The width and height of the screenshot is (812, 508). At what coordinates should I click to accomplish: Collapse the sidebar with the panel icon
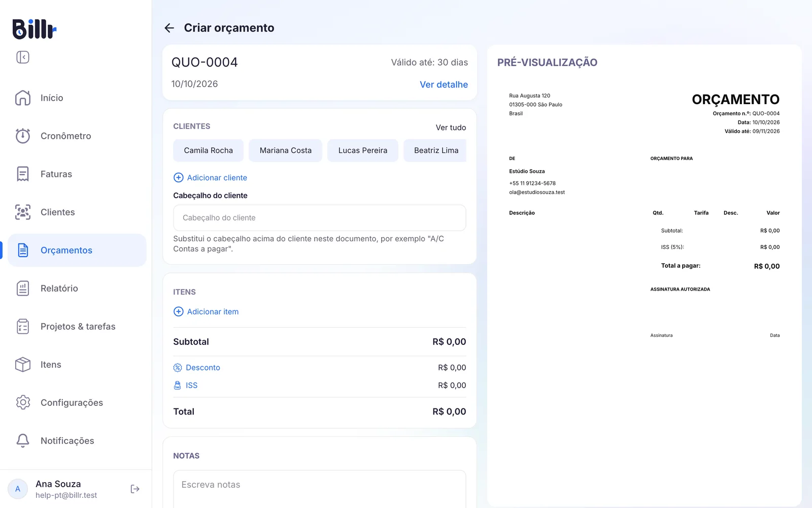[x=23, y=57]
